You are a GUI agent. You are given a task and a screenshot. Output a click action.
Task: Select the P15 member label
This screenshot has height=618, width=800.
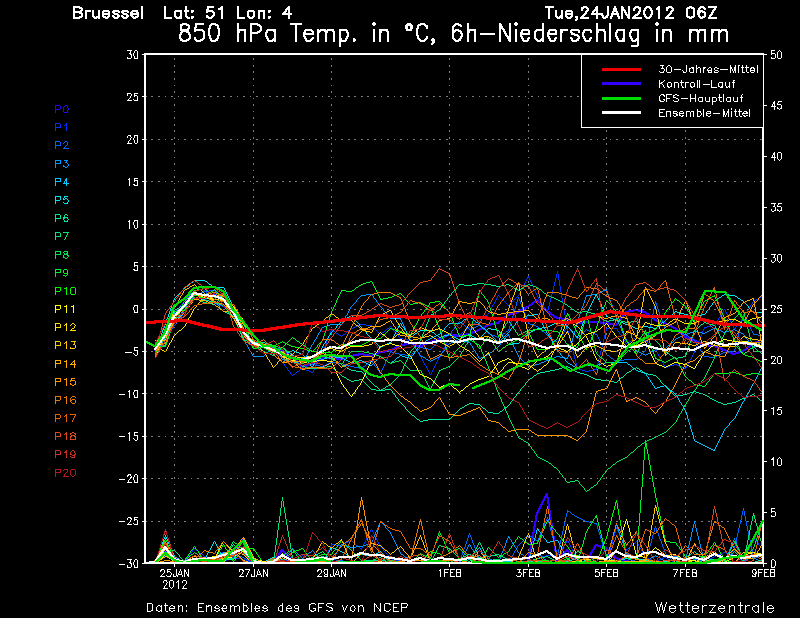point(65,382)
